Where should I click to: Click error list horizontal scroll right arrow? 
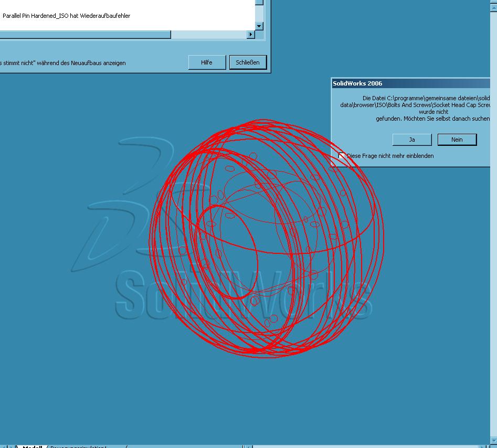coord(251,34)
